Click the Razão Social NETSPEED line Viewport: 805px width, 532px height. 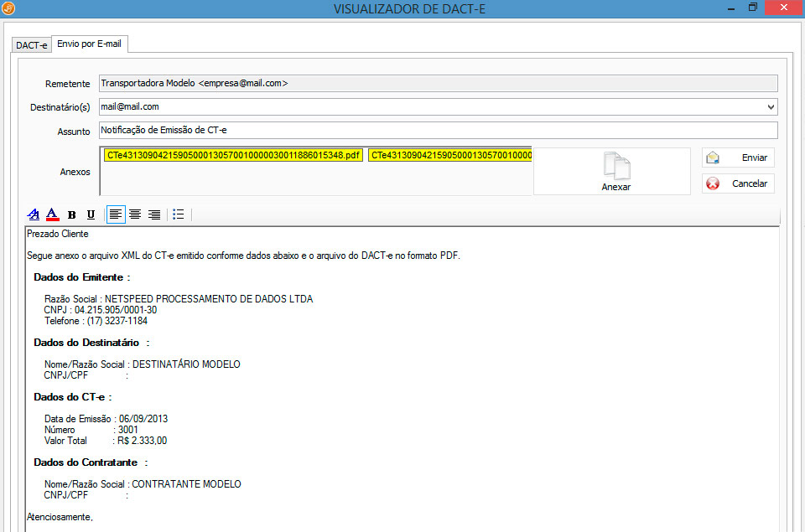point(178,299)
